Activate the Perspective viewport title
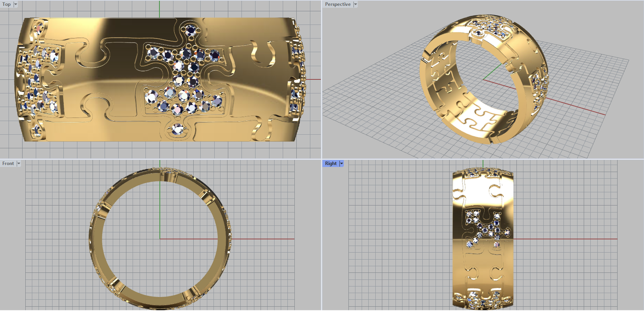644x311 pixels. [338, 4]
